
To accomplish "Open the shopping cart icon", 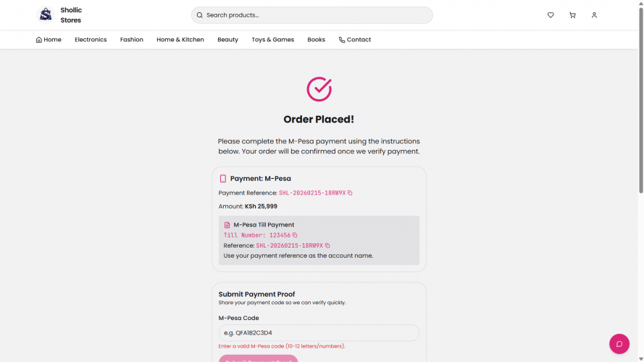I will point(572,15).
